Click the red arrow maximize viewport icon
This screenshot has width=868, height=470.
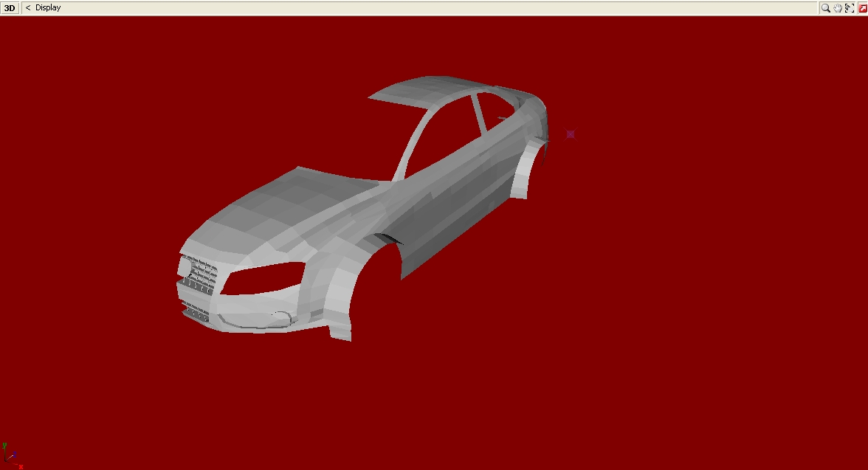click(862, 7)
